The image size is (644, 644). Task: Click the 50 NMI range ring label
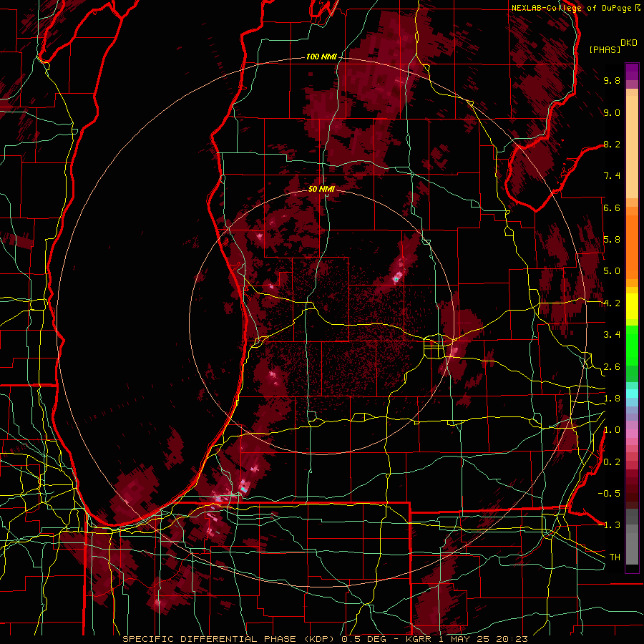tap(321, 189)
